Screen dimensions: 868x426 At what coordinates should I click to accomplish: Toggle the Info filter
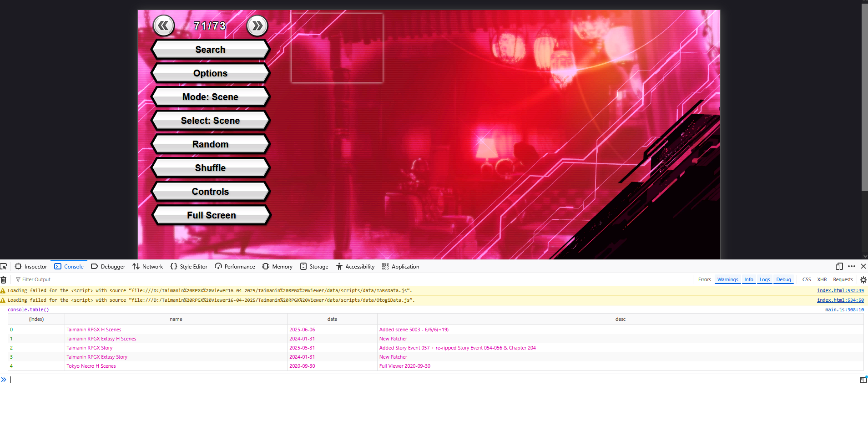click(748, 279)
